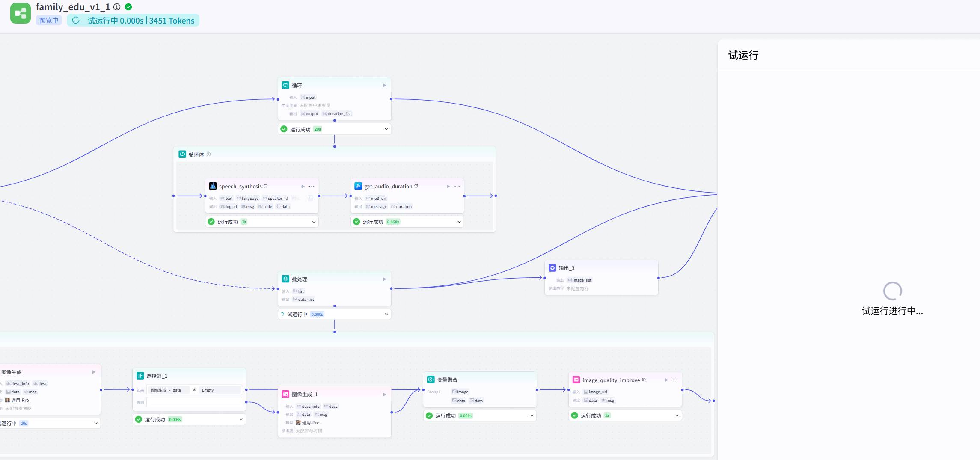Expand 变量聚合 run success details

tap(532, 415)
